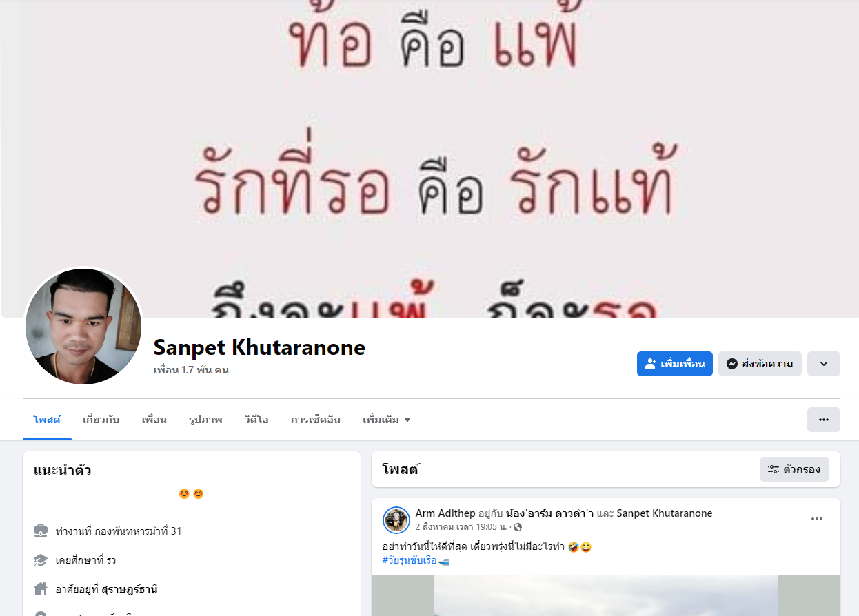Click the Sanpet Khutaranone profile picture

pyautogui.click(x=83, y=327)
